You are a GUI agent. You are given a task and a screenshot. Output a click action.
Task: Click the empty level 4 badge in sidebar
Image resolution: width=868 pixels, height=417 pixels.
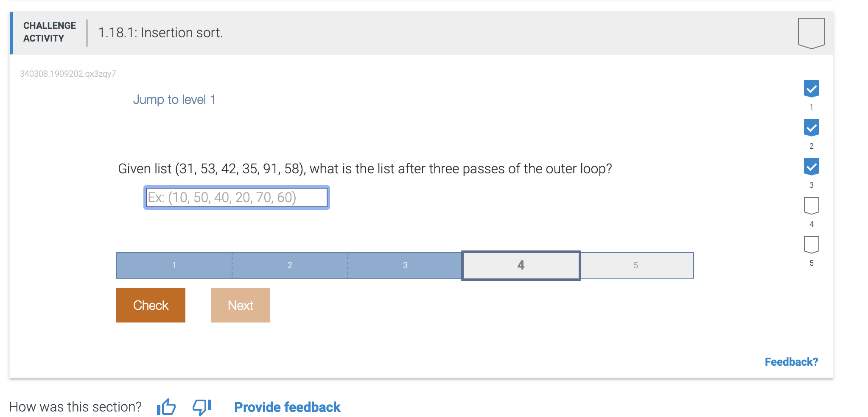point(811,205)
